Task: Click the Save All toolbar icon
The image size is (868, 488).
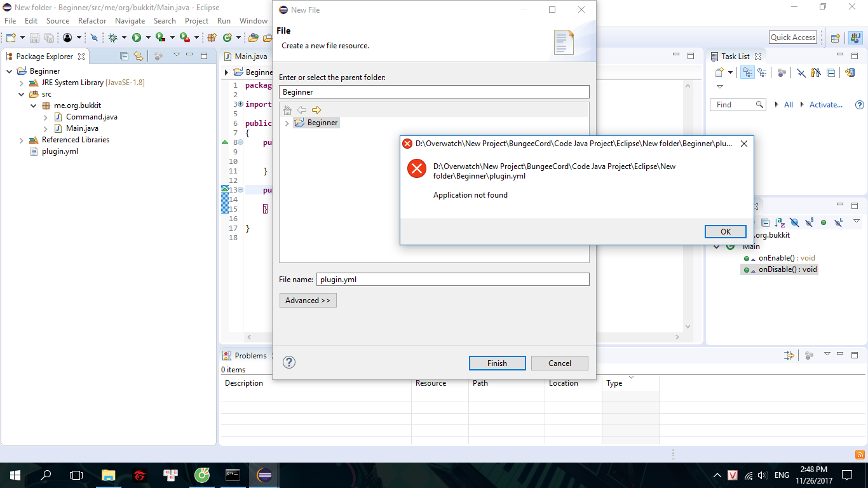Action: (x=48, y=38)
